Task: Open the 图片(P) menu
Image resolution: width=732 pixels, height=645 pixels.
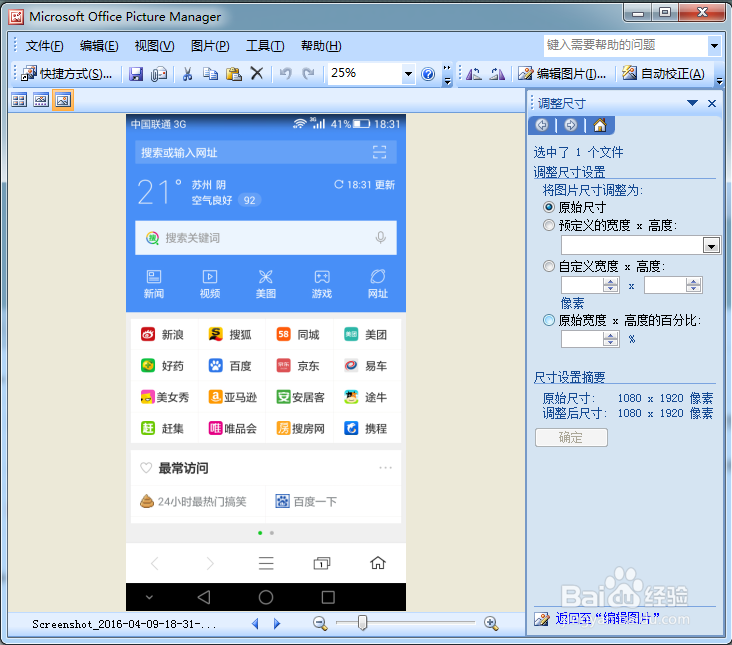Action: tap(210, 46)
